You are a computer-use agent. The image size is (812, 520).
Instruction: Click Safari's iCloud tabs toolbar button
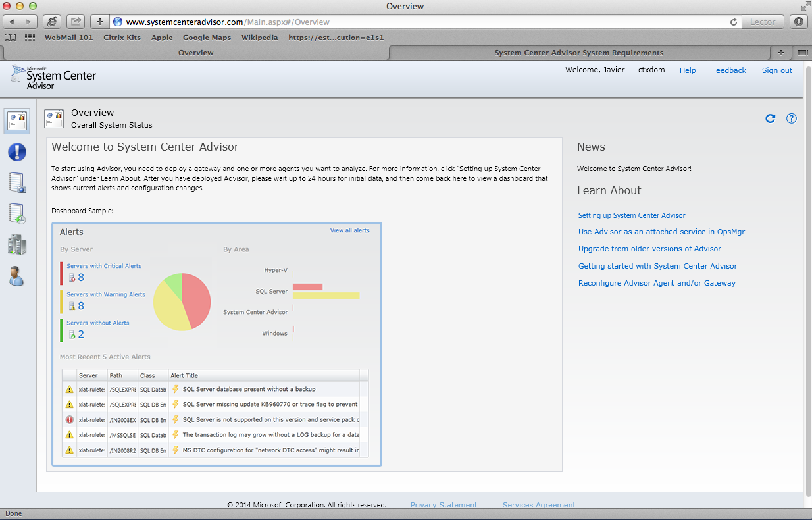(x=52, y=22)
